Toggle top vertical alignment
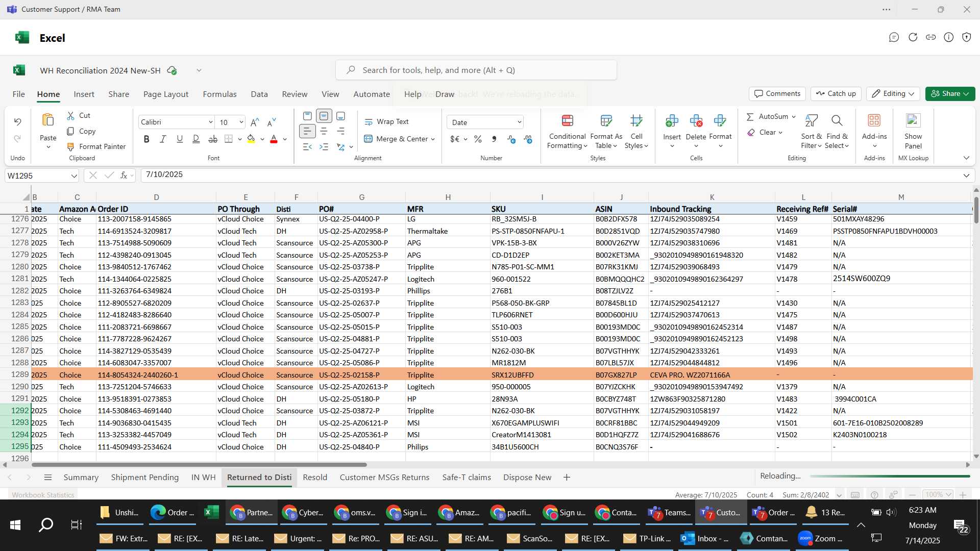Image resolution: width=980 pixels, height=551 pixels. click(307, 116)
